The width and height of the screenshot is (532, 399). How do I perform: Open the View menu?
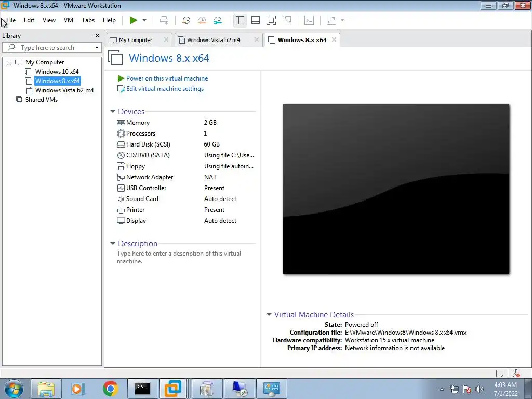[49, 20]
